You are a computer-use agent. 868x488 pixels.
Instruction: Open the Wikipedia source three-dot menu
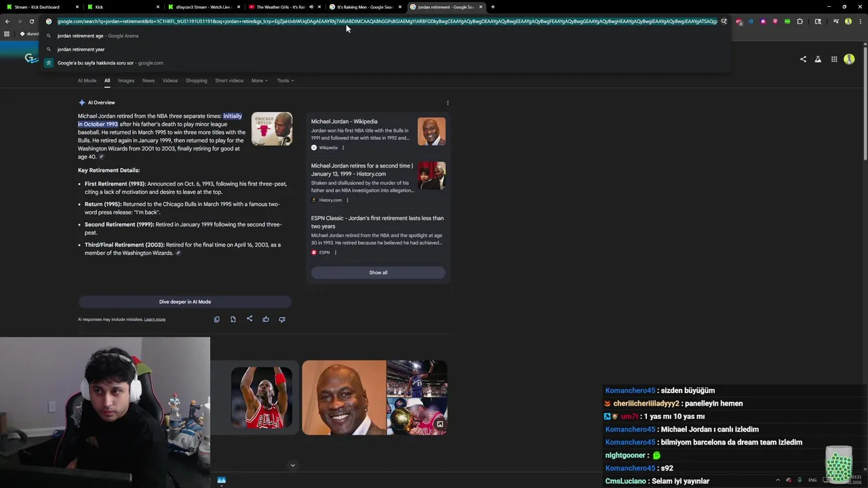click(343, 148)
